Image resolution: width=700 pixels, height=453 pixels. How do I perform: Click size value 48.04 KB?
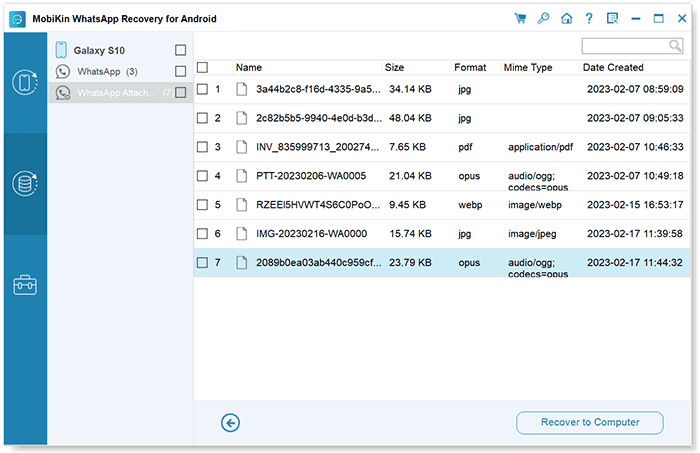click(x=410, y=118)
